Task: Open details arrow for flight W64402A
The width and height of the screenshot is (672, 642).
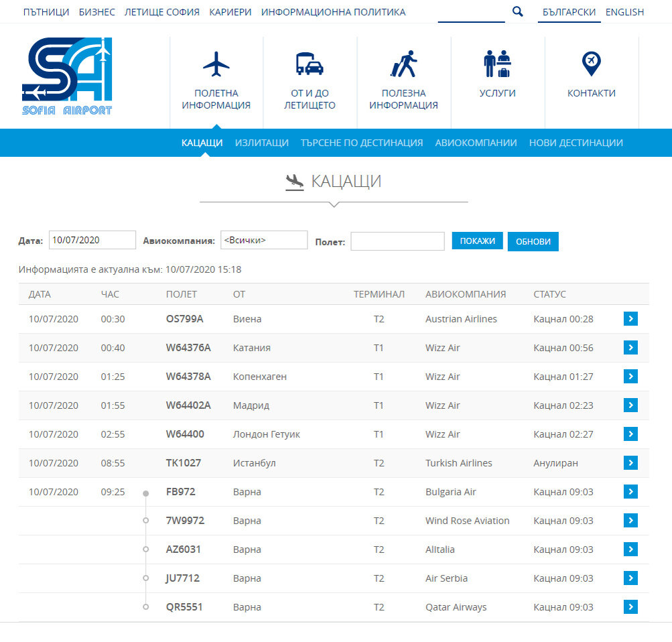Action: tap(630, 405)
